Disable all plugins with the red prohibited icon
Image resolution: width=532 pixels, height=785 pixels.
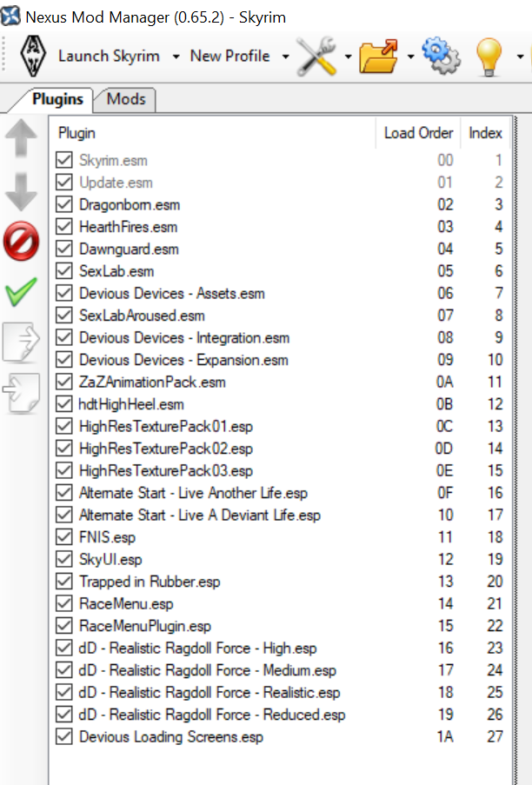click(21, 242)
